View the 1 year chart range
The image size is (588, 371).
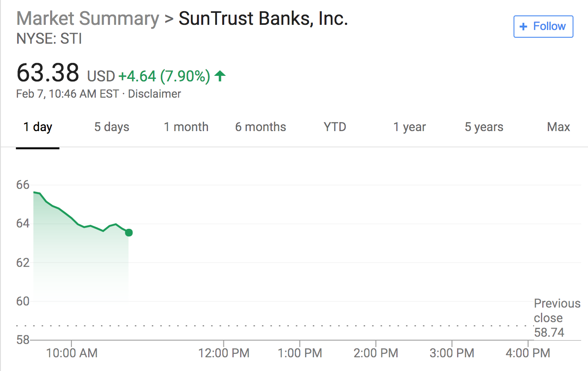[x=410, y=127]
